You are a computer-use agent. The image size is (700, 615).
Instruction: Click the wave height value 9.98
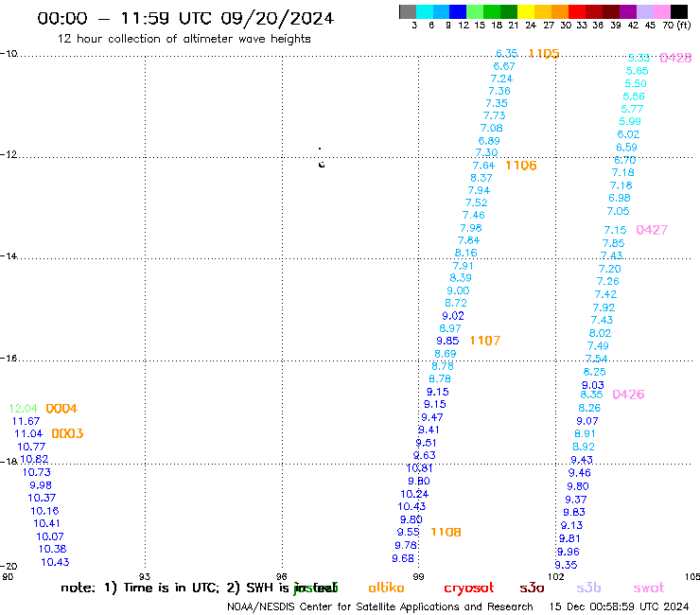41,485
